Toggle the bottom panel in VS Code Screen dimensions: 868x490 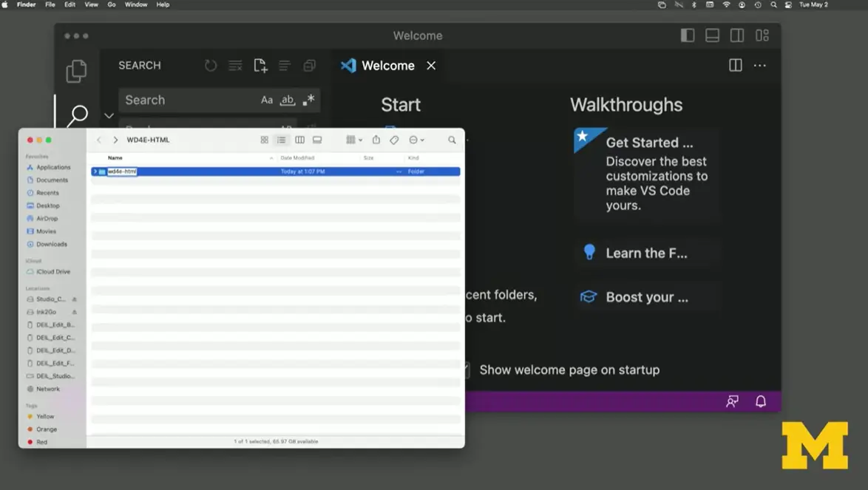tap(711, 35)
